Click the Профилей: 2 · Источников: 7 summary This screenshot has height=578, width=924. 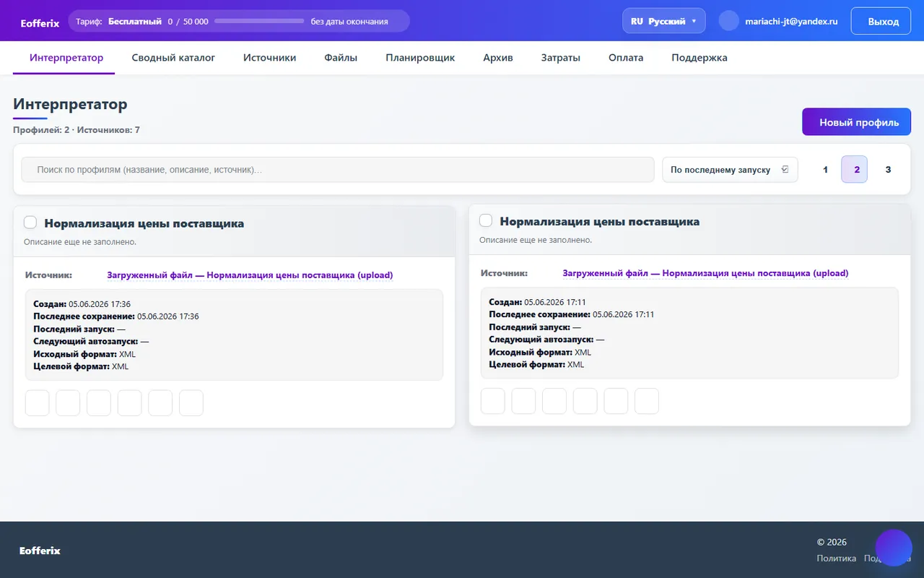pyautogui.click(x=77, y=130)
